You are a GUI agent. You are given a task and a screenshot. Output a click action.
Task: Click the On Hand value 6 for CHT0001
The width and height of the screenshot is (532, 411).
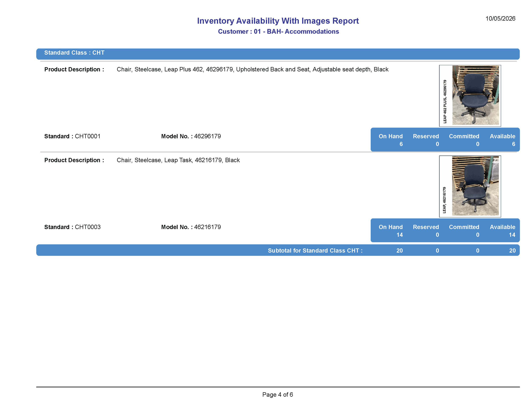click(x=401, y=144)
